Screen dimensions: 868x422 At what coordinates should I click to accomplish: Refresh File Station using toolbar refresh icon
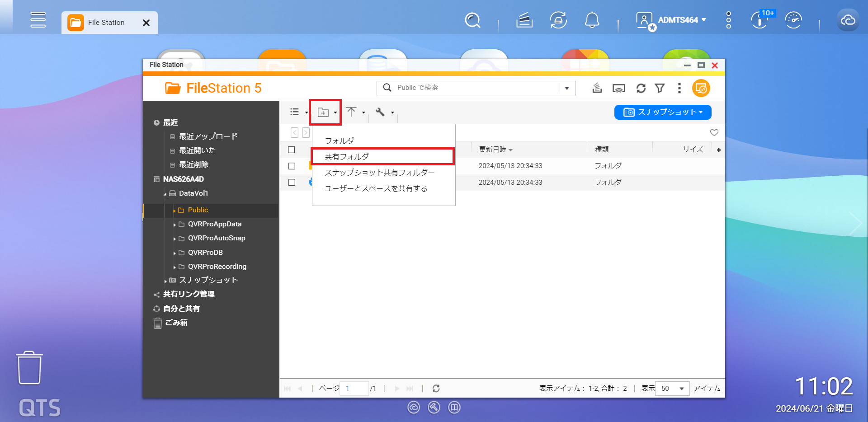coord(641,88)
